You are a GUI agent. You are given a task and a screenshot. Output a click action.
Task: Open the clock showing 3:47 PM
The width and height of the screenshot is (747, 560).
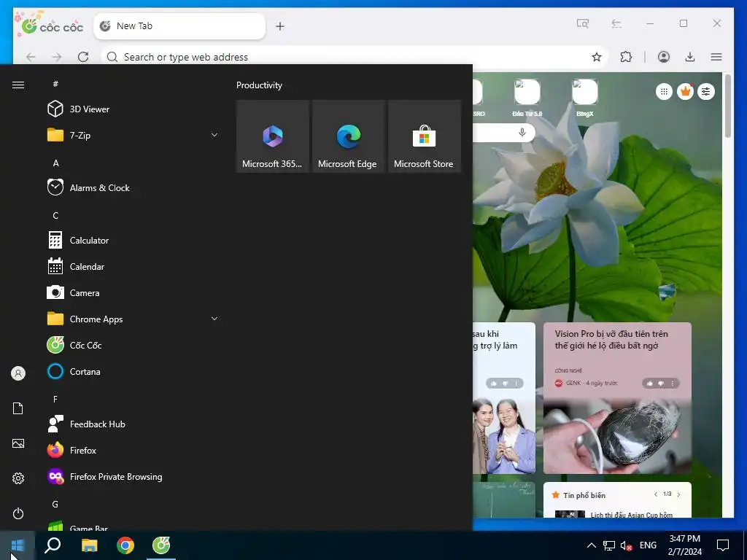coord(684,545)
